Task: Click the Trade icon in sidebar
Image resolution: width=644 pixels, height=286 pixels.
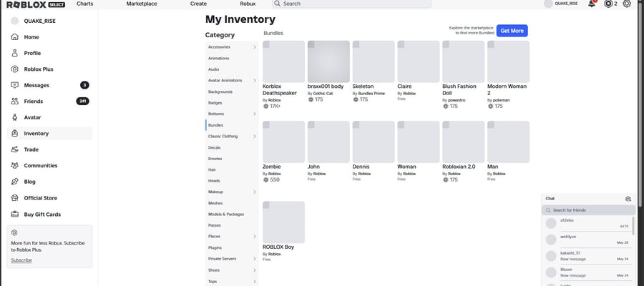Action: [15, 149]
